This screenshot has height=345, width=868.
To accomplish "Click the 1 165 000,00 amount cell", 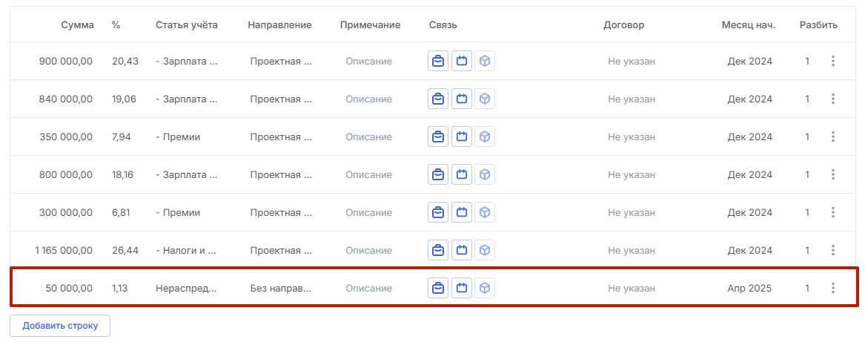I will pos(64,250).
